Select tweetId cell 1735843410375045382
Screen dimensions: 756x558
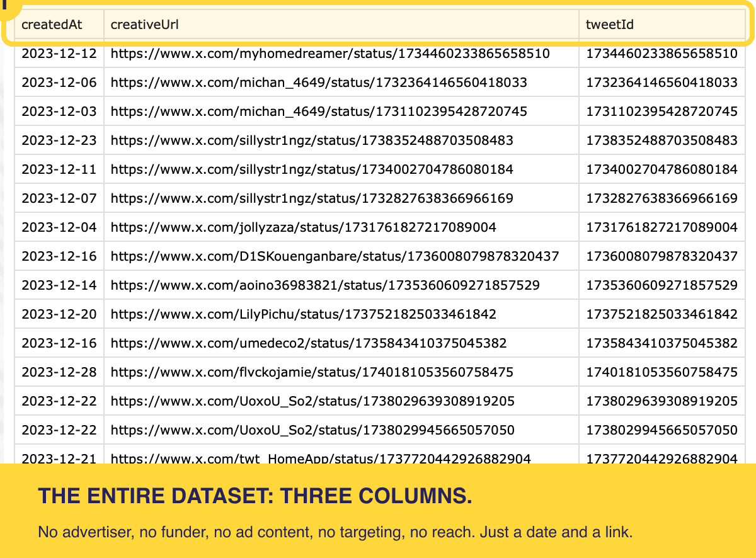(x=662, y=343)
